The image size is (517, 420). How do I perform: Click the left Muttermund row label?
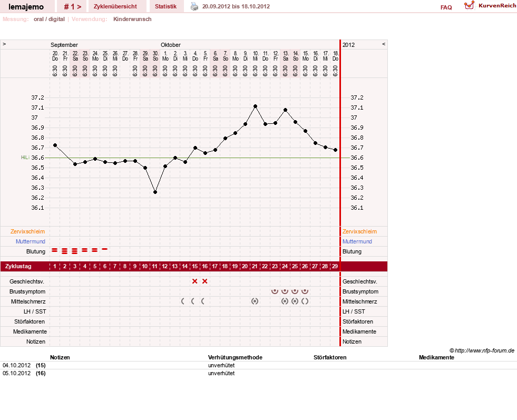tap(31, 241)
